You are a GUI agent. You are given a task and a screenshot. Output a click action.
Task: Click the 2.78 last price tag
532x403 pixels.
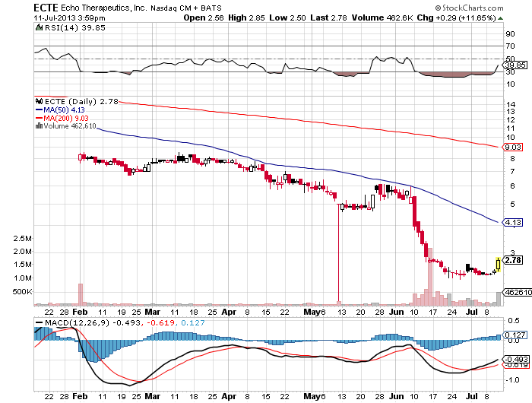(x=513, y=260)
